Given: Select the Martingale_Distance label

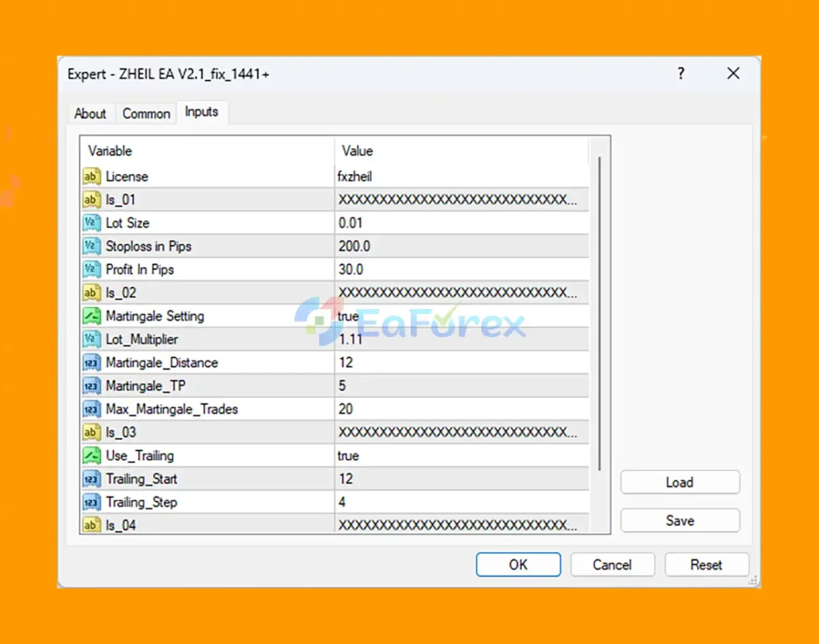Looking at the screenshot, I should 162,362.
